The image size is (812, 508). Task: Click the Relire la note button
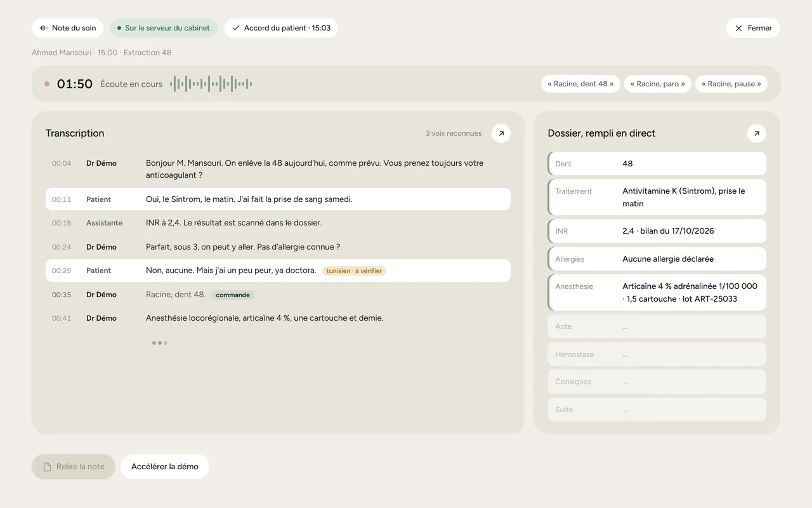[74, 467]
